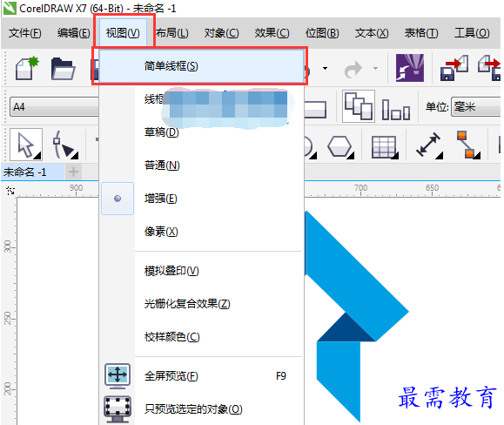Open the undo history dropdown arrow
The height and width of the screenshot is (425, 504).
[325, 68]
